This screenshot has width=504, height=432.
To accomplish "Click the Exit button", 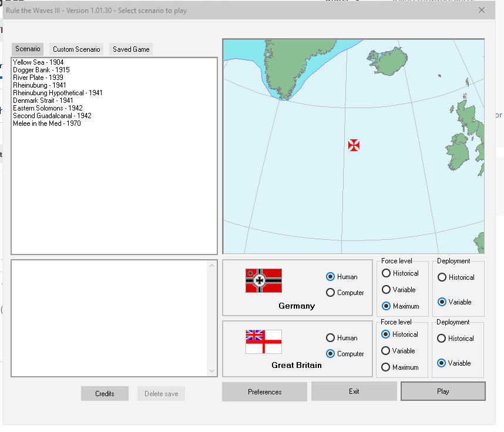I will tap(354, 391).
